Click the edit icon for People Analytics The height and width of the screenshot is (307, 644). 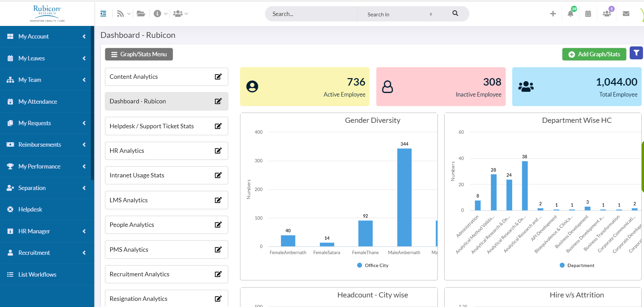218,225
